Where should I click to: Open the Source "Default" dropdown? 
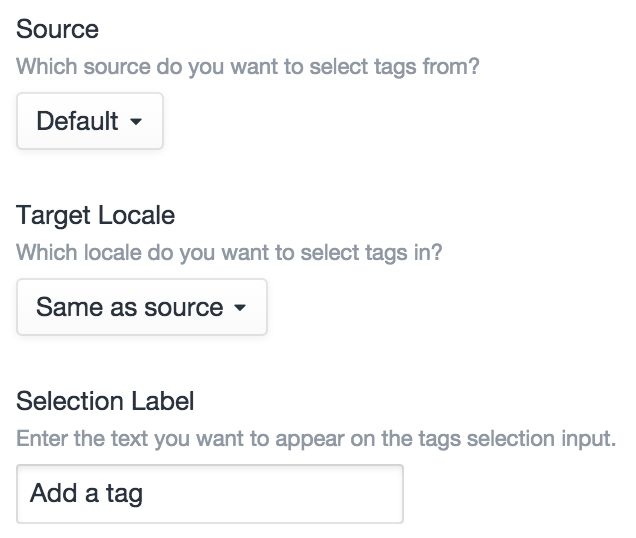click(x=90, y=122)
